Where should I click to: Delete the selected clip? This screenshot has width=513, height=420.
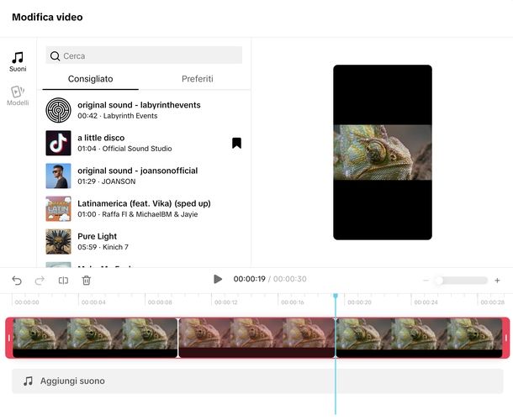coord(87,280)
